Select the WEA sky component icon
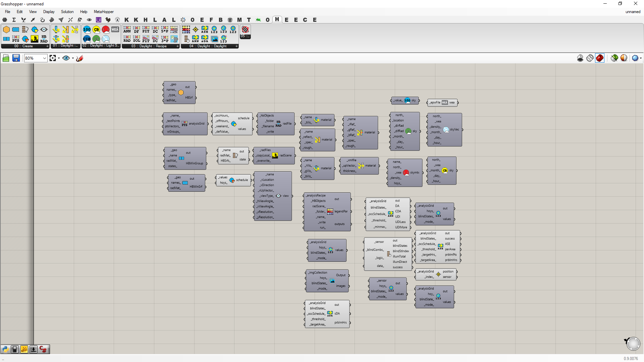Viewport: 644px width, 362px height. pos(115,29)
